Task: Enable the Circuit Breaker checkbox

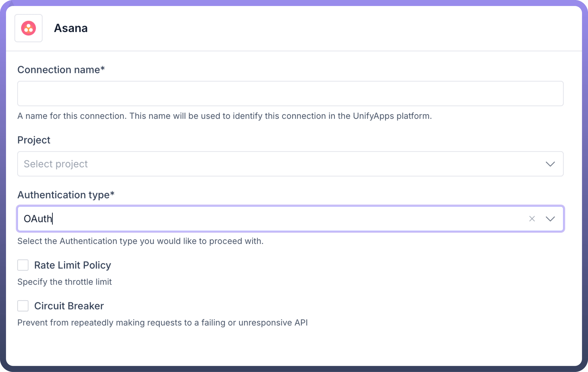Action: click(23, 306)
